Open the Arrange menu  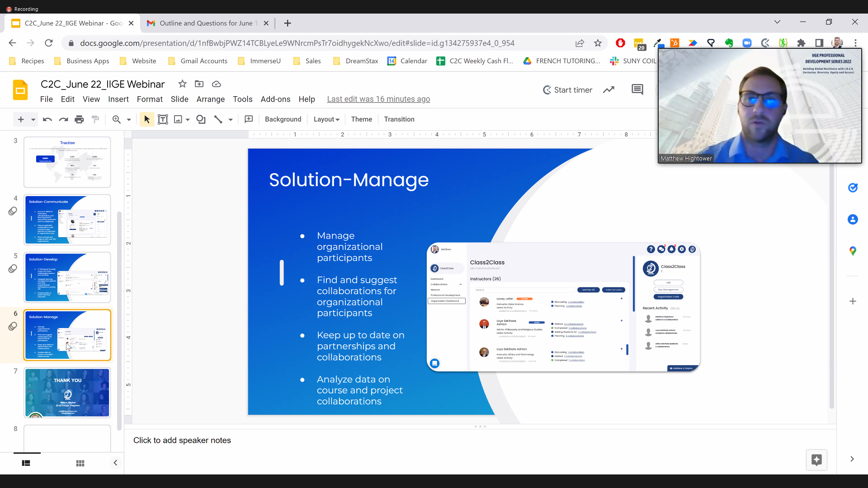(x=211, y=99)
